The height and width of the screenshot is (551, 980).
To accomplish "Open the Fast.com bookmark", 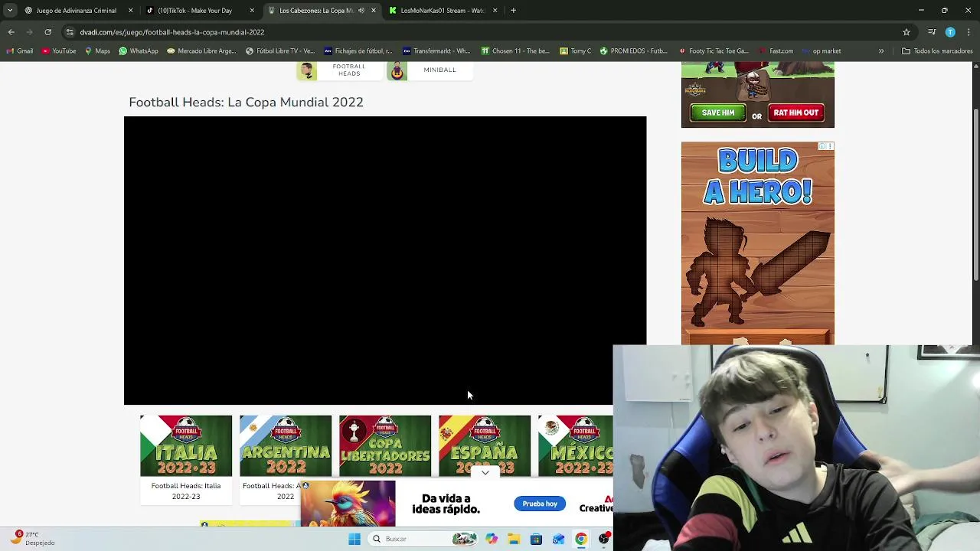I will pos(776,51).
